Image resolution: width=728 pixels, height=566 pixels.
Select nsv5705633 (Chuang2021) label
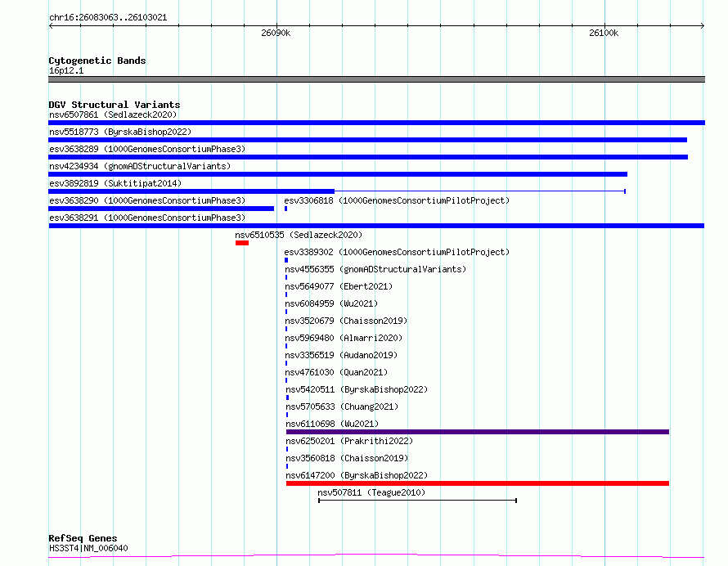click(342, 407)
